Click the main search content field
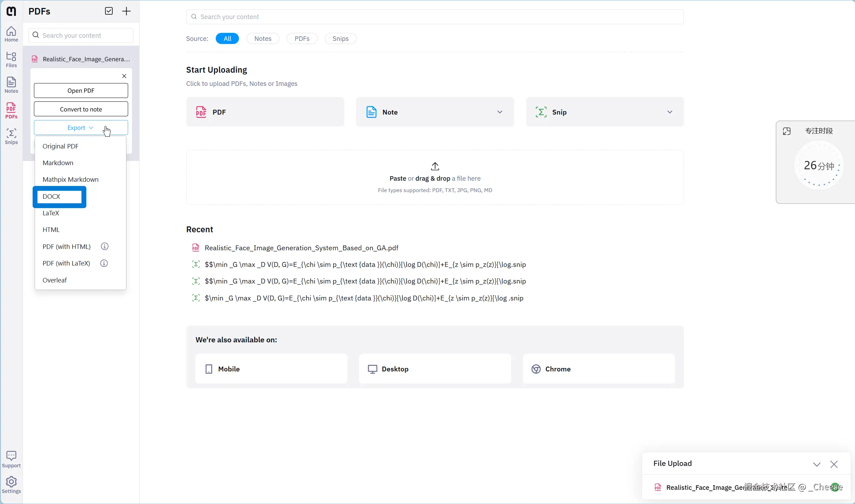This screenshot has width=855, height=504. (x=435, y=17)
